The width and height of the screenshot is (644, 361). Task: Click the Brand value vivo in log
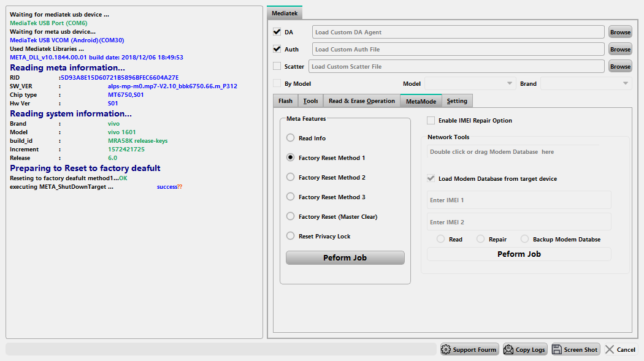pos(113,123)
